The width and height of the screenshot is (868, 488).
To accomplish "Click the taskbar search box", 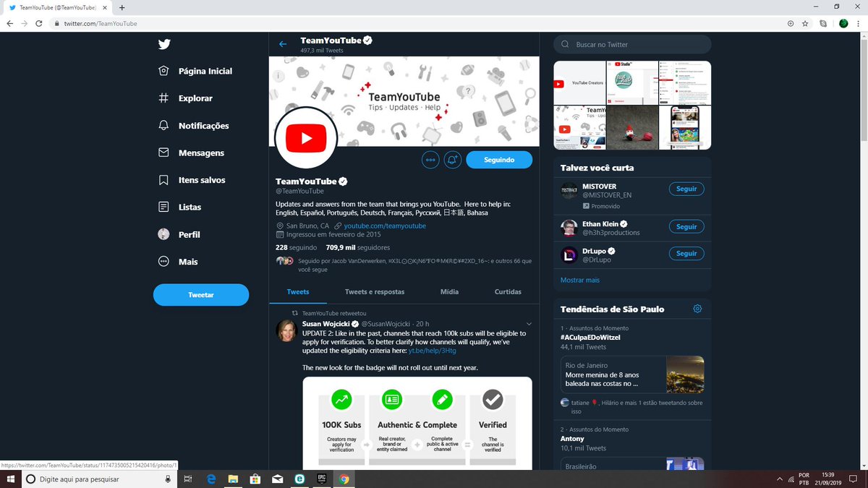I will pyautogui.click(x=99, y=479).
